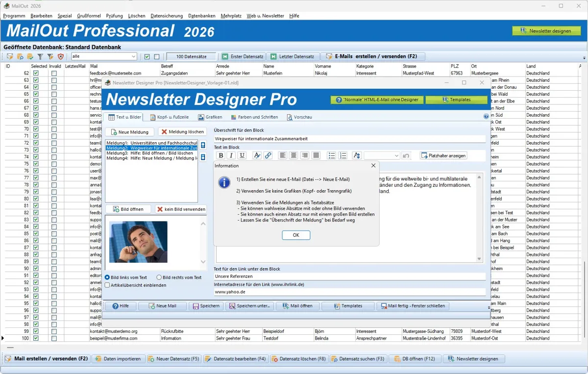Uncheck Selected box for record 62
Image resolution: width=588 pixels, height=374 pixels.
[36, 73]
